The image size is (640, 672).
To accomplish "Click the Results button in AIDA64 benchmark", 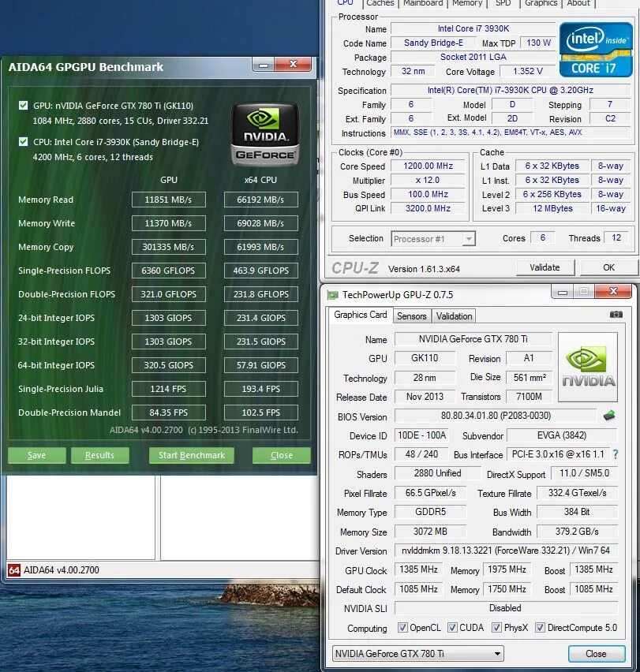I will tap(100, 455).
